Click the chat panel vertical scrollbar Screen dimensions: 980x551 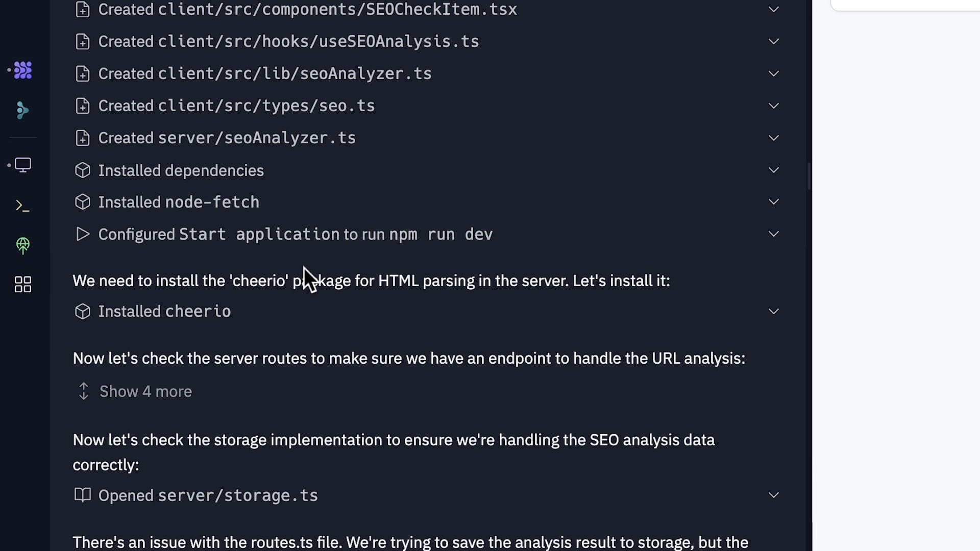[x=809, y=176]
